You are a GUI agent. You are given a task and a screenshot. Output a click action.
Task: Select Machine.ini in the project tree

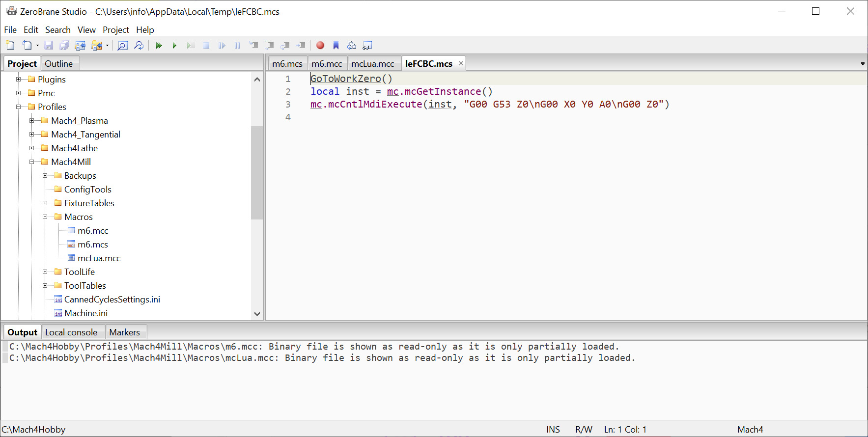[85, 313]
